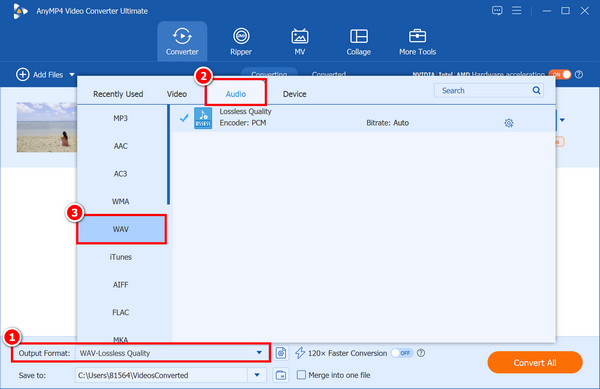Click the Convert All button

(x=535, y=362)
